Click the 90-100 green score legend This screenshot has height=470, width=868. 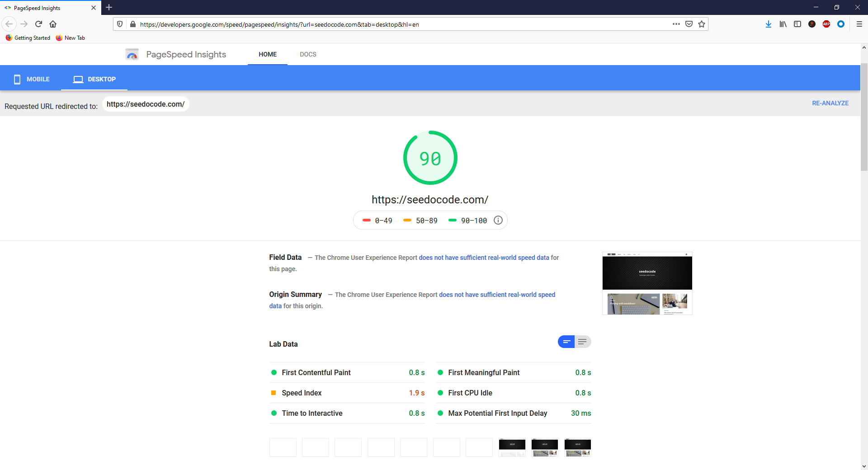point(467,221)
